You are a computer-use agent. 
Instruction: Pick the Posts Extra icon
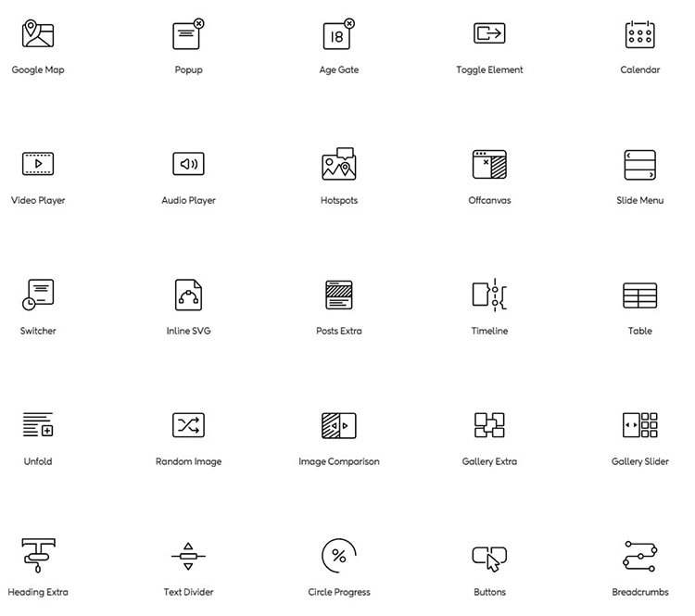[339, 295]
